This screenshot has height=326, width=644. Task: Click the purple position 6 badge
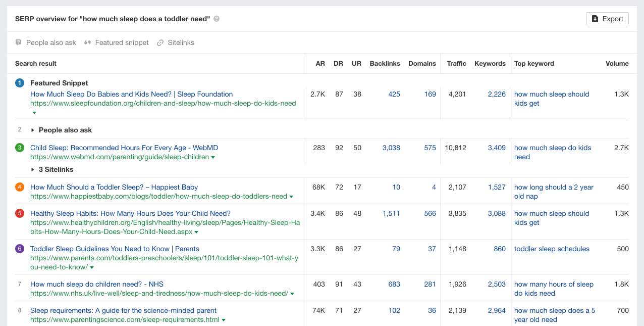click(19, 249)
